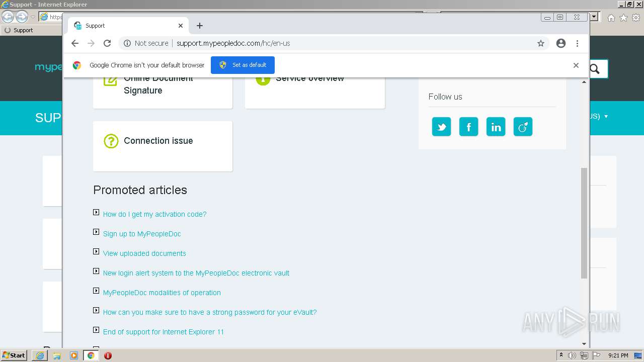The height and width of the screenshot is (362, 644).
Task: Open the Facebook follow icon
Action: point(468,127)
